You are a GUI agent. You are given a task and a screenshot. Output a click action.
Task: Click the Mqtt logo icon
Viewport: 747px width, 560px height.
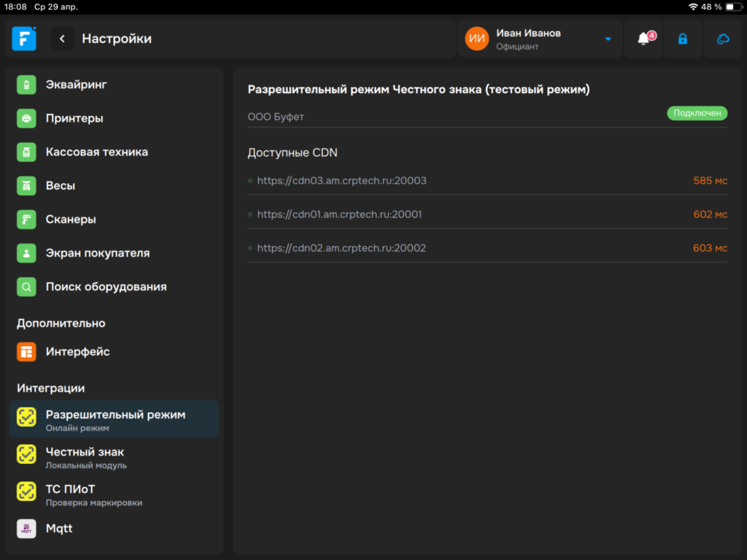point(26,529)
